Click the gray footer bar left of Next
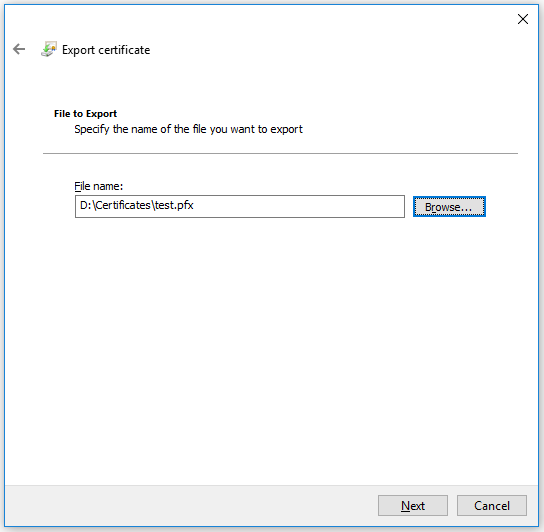The height and width of the screenshot is (532, 544). [x=191, y=505]
